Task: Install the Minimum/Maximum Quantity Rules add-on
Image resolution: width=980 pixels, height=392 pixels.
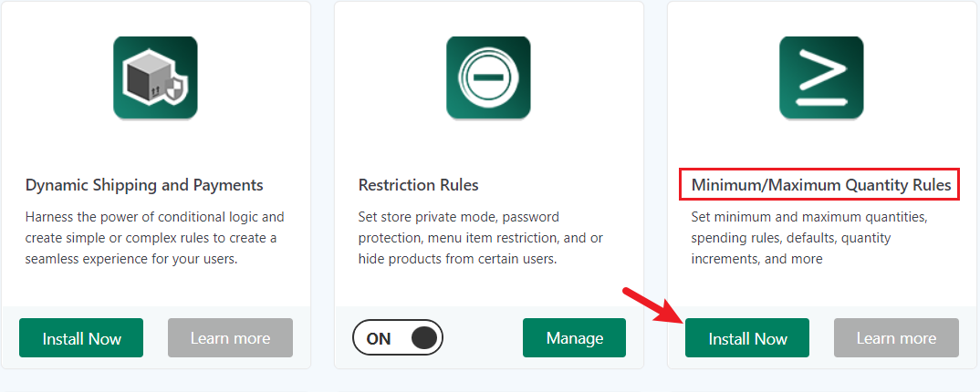Action: pos(747,337)
